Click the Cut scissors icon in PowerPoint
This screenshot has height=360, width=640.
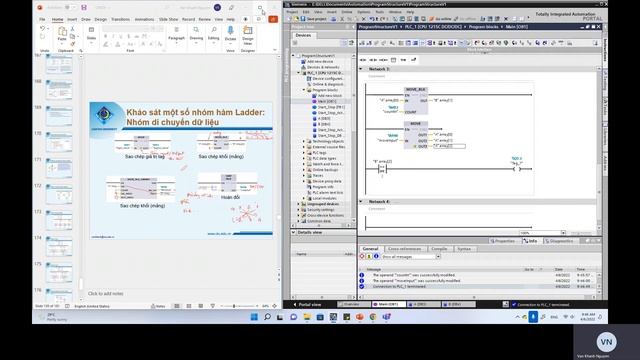[73, 29]
